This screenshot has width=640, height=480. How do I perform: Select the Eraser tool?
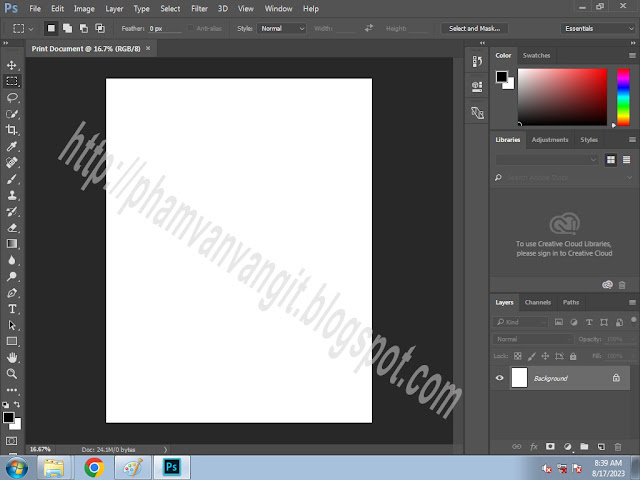[x=12, y=228]
